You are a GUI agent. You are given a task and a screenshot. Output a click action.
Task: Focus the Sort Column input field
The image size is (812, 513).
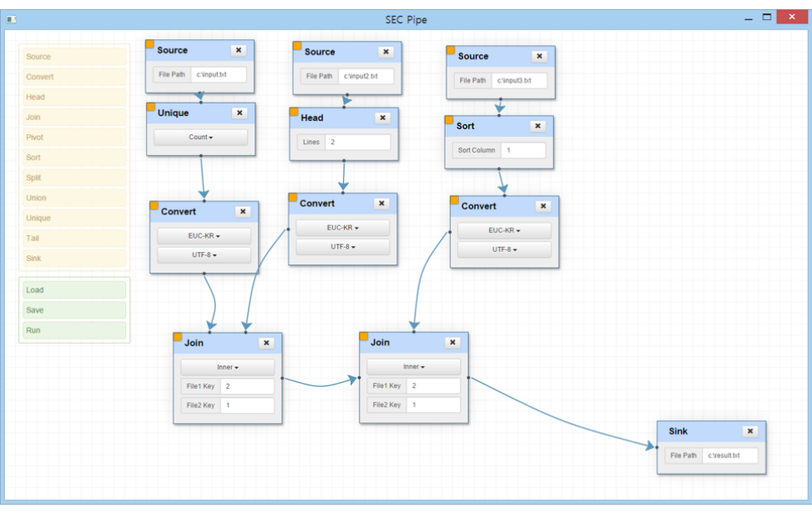coord(523,151)
